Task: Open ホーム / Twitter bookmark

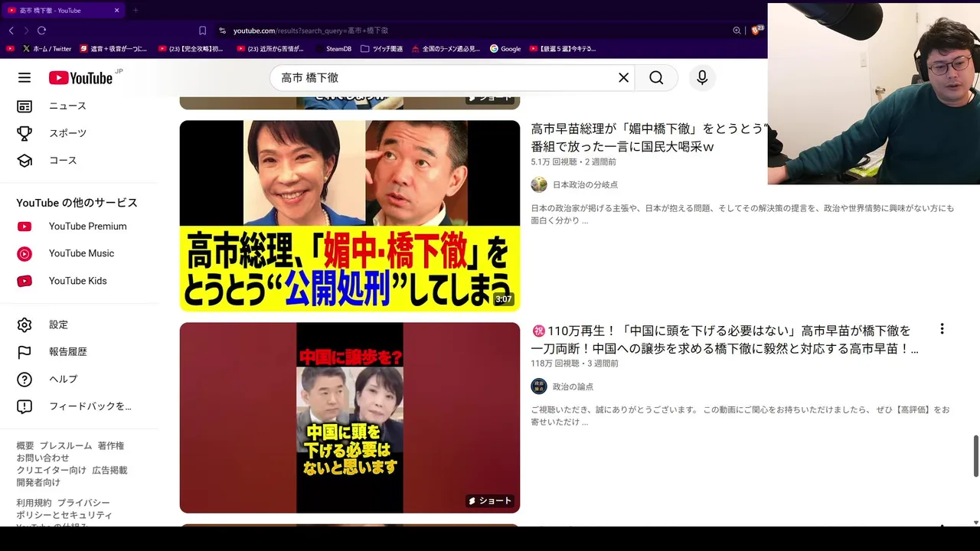Action: point(47,49)
